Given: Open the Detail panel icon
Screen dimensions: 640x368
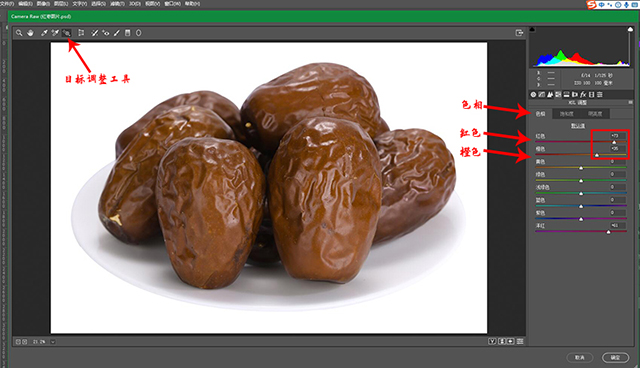Looking at the screenshot, I should (x=550, y=95).
